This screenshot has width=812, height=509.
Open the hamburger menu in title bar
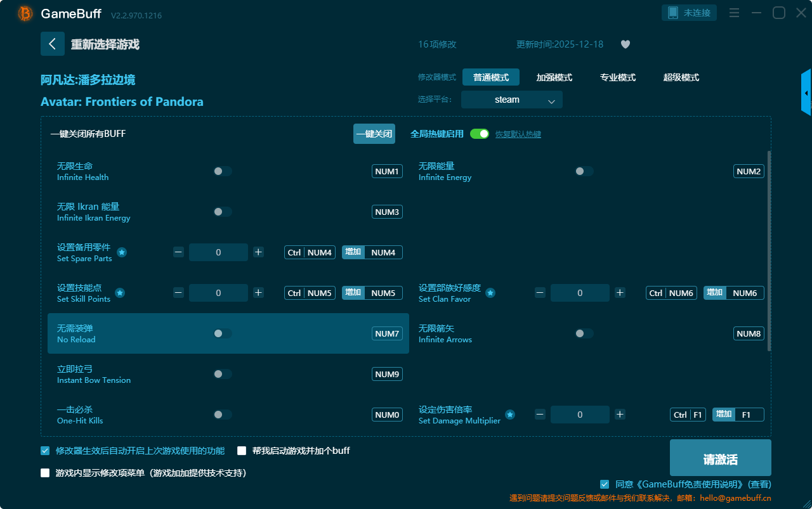[x=734, y=13]
